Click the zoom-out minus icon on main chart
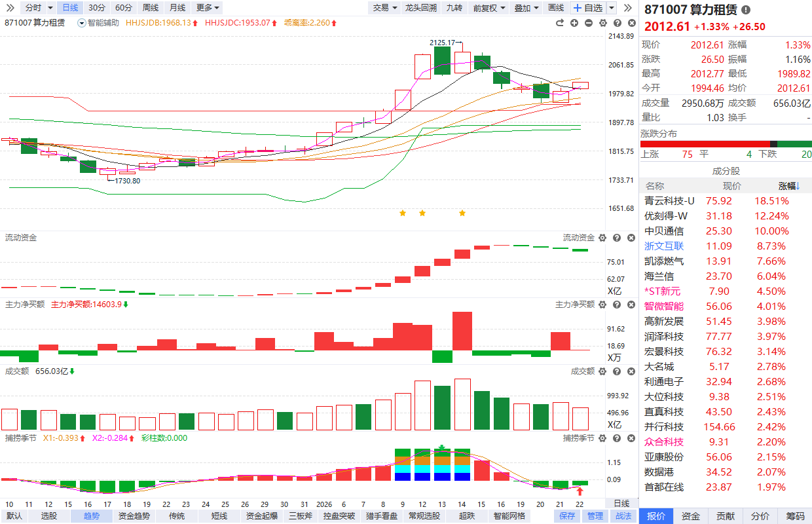812x524 pixels. (x=588, y=23)
